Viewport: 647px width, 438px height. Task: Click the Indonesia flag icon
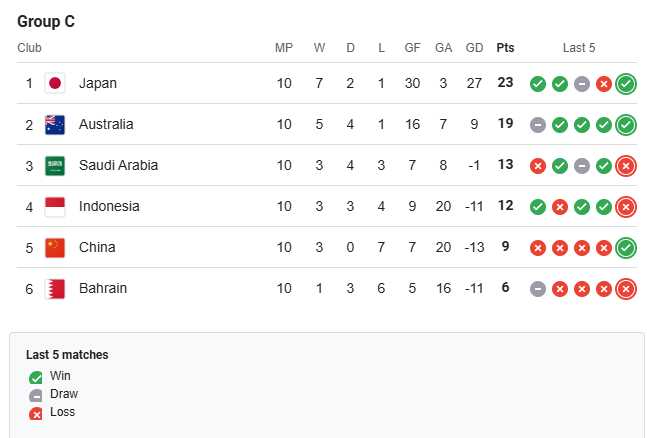point(55,207)
